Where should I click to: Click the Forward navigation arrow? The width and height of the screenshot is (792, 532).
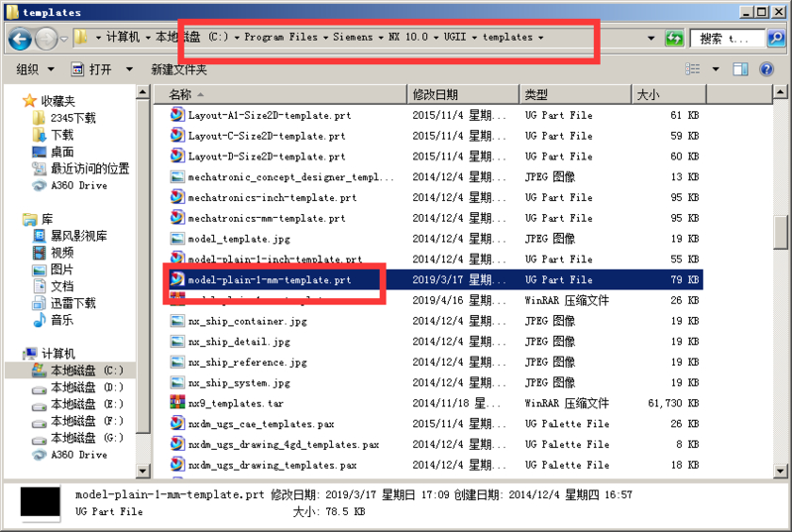point(46,39)
